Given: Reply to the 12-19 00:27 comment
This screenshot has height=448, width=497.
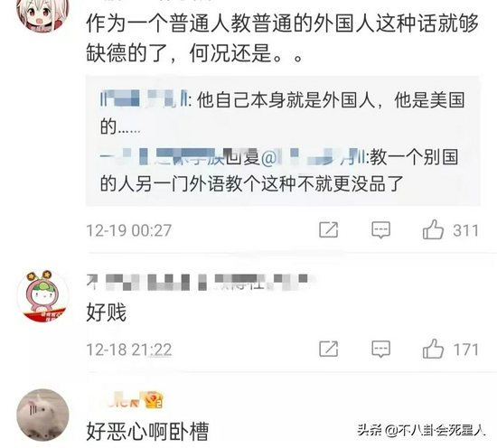Looking at the screenshot, I should [x=380, y=229].
